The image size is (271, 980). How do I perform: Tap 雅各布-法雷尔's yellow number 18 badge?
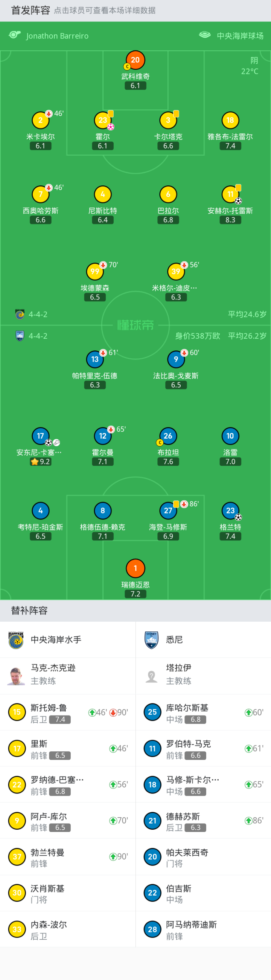pos(230,121)
